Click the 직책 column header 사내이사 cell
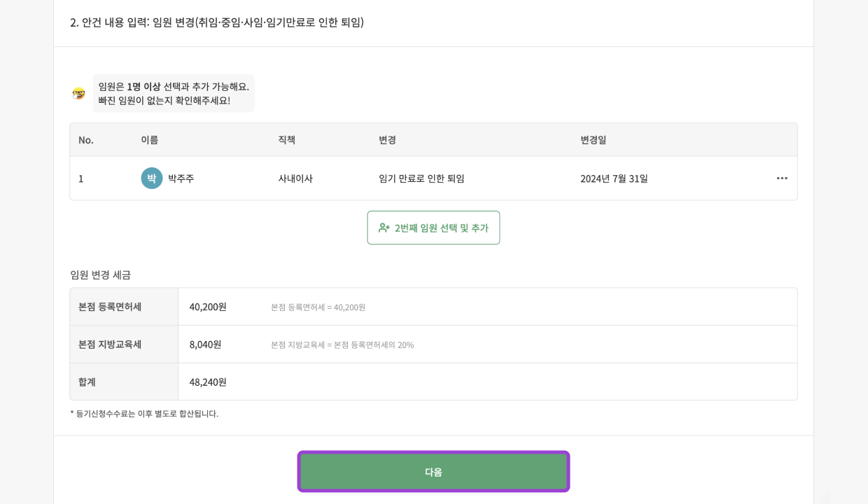Viewport: 868px width, 504px height. tap(295, 178)
